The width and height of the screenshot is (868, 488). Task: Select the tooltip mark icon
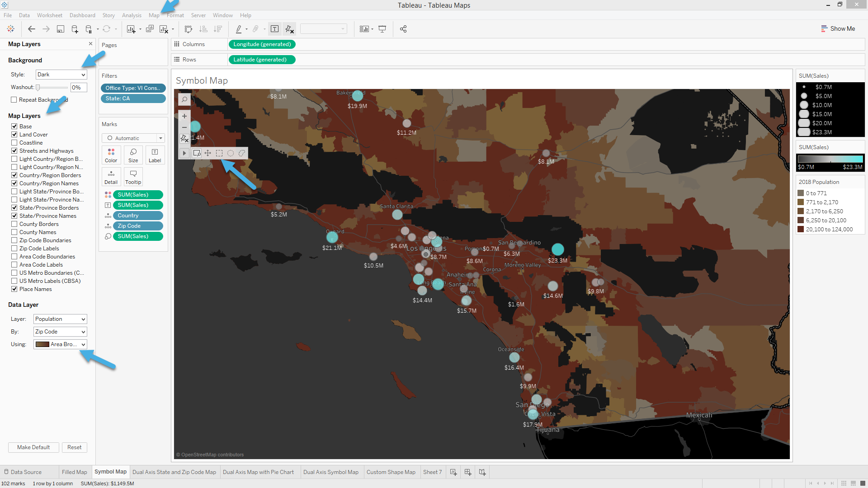[x=132, y=176]
